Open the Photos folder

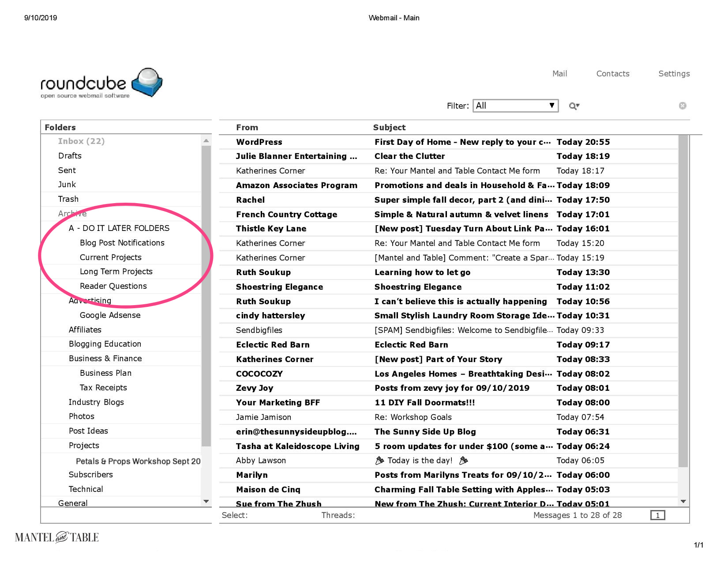pos(121,416)
